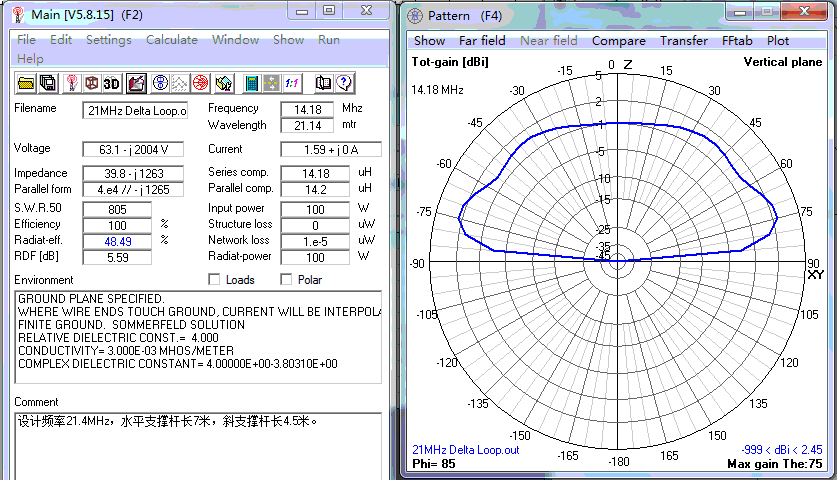Click 'GROUND PLANE SPECIFIED.' line
Viewport: 837px width, 480px height.
click(x=91, y=298)
